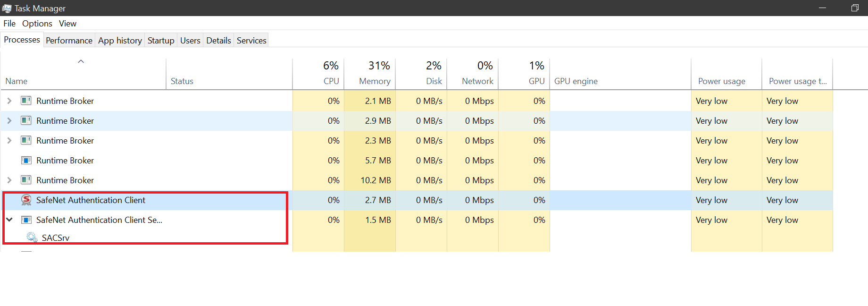This screenshot has width=868, height=306.
Task: Open the File menu
Action: [9, 24]
